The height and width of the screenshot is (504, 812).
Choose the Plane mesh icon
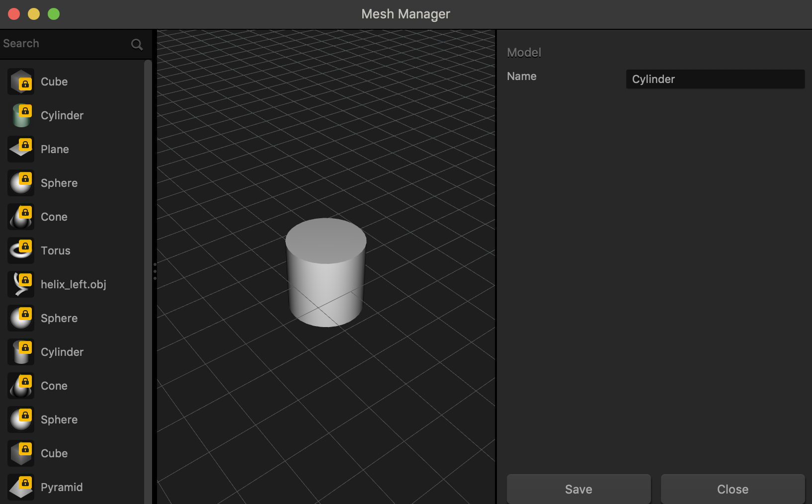(21, 149)
